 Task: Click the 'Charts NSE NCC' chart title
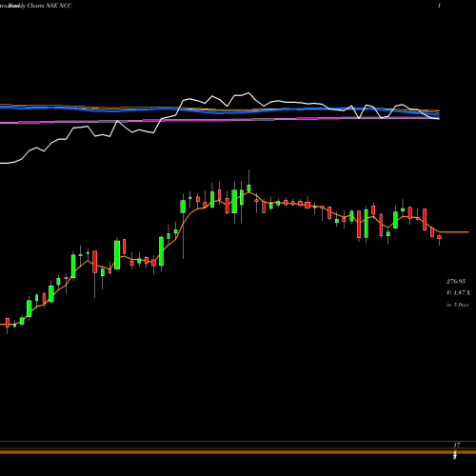pyautogui.click(x=50, y=6)
